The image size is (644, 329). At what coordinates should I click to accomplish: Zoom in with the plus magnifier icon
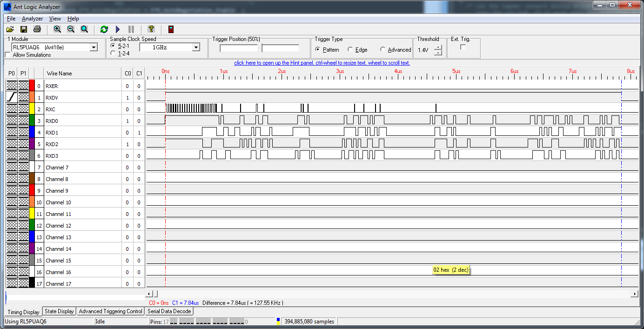[57, 29]
